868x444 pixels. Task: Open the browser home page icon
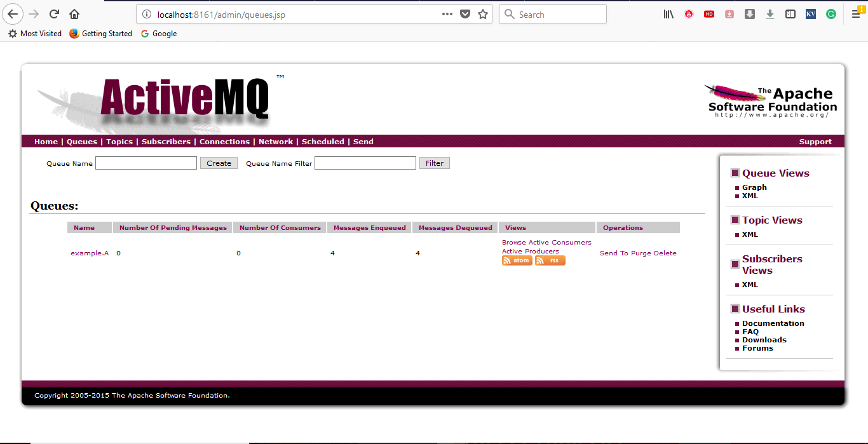[74, 14]
